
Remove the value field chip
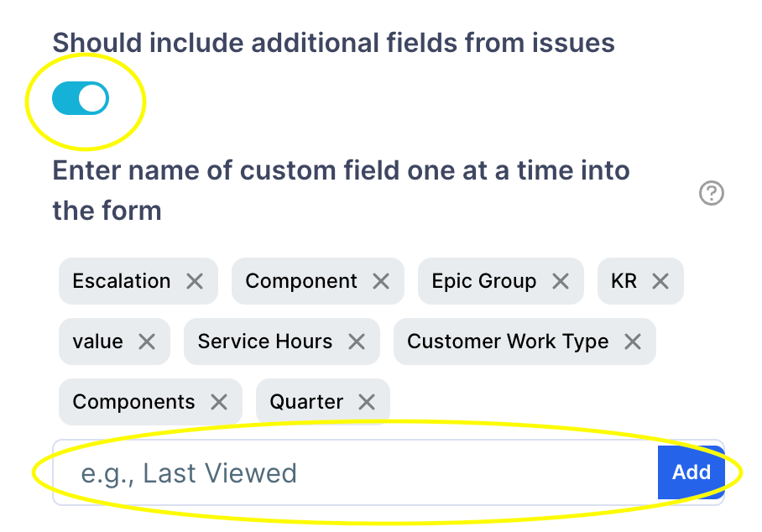click(148, 342)
